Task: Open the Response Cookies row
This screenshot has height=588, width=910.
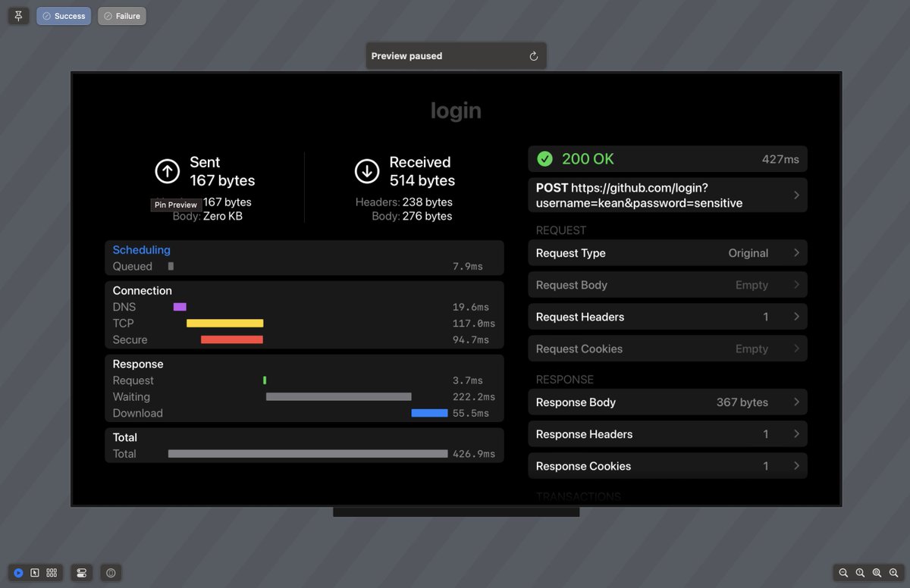Action: [x=667, y=466]
